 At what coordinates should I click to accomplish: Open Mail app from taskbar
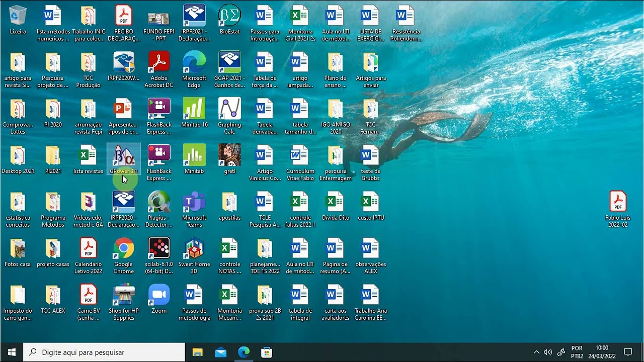[x=221, y=352]
